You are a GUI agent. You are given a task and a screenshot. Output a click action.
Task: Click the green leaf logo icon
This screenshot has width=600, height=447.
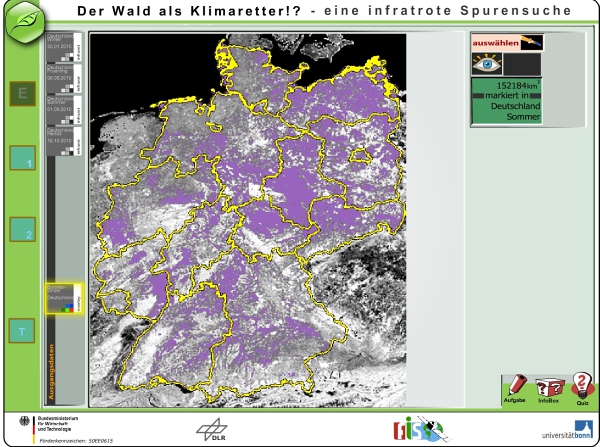pyautogui.click(x=24, y=21)
